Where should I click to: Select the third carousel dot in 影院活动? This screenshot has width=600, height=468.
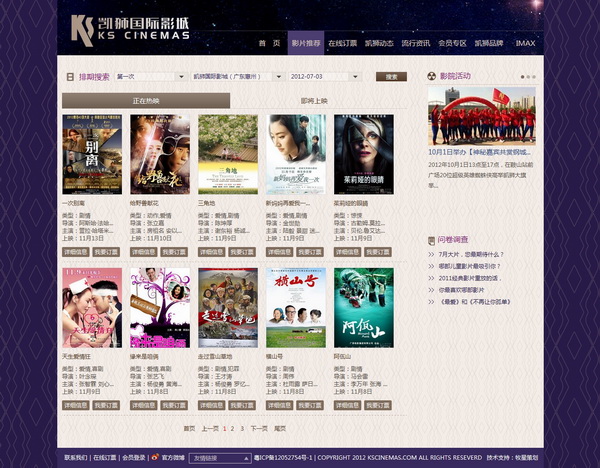click(x=534, y=77)
